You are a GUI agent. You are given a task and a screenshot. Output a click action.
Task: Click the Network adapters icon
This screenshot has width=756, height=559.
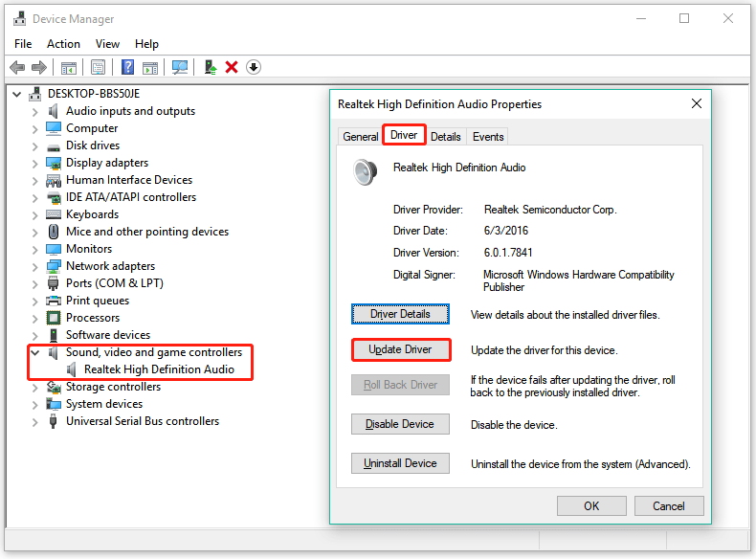54,266
